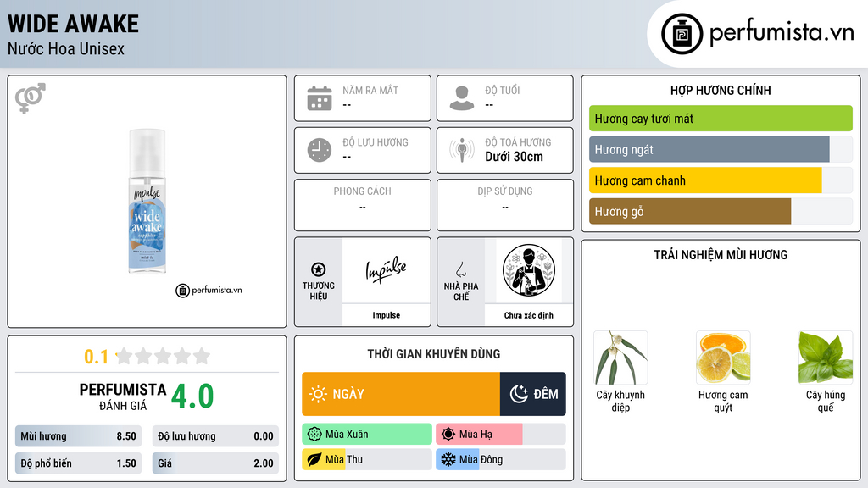Select the Ngày daytime segment
The height and width of the screenshot is (488, 868).
pyautogui.click(x=401, y=394)
